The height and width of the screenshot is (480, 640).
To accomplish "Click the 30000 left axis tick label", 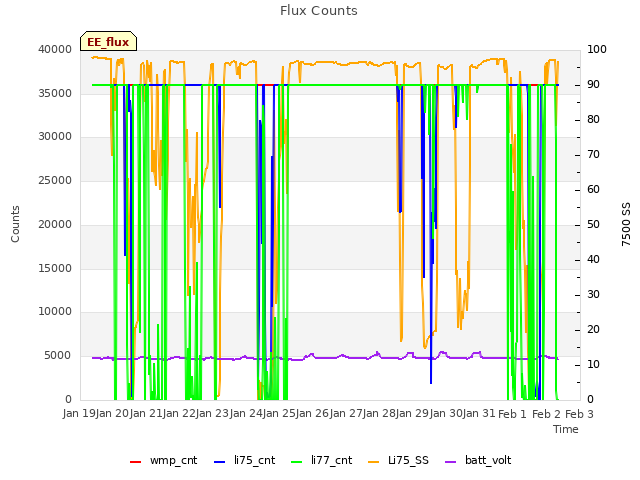I will pos(55,136).
